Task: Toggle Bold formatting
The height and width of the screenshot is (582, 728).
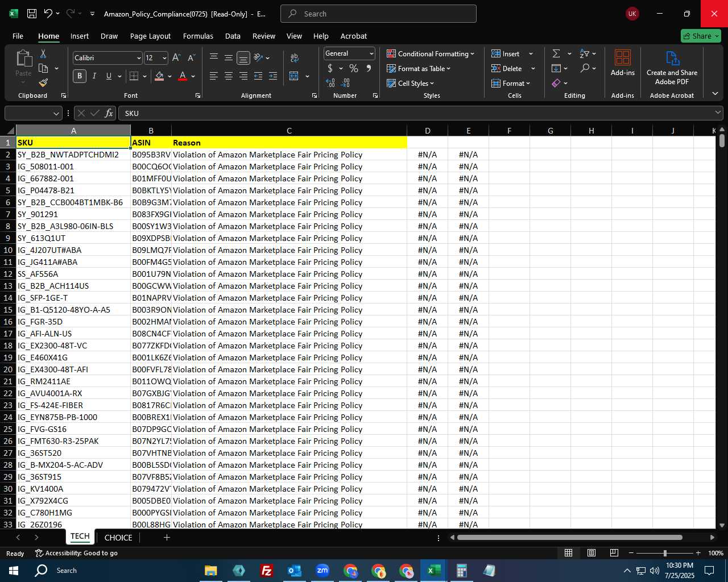Action: tap(80, 76)
